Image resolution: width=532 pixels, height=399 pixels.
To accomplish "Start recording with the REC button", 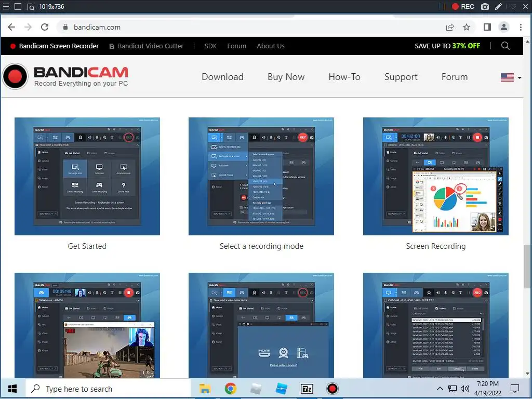I will click(463, 6).
